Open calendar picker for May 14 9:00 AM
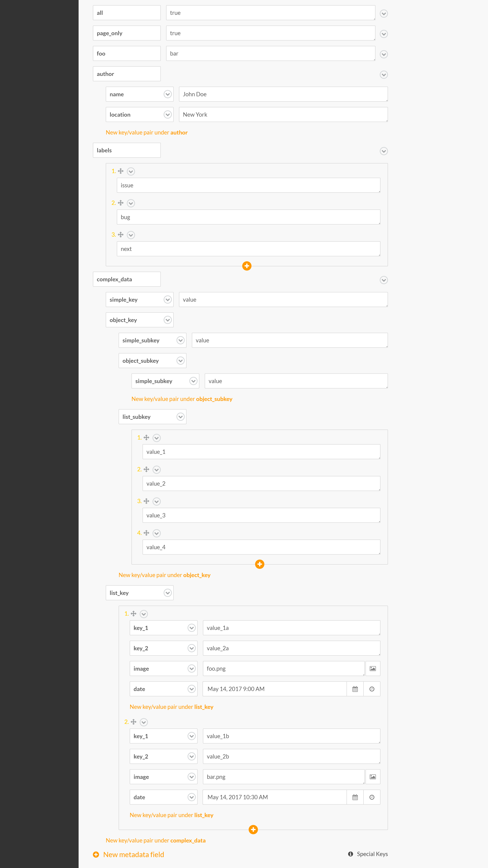This screenshot has height=868, width=488. click(355, 689)
